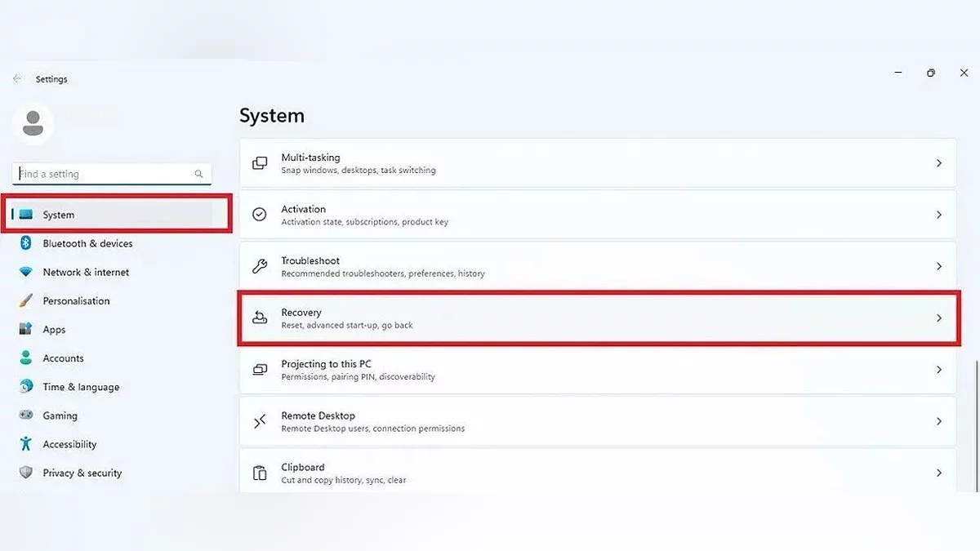Open the Activation chevron arrow
This screenshot has height=551, width=980.
coord(939,215)
